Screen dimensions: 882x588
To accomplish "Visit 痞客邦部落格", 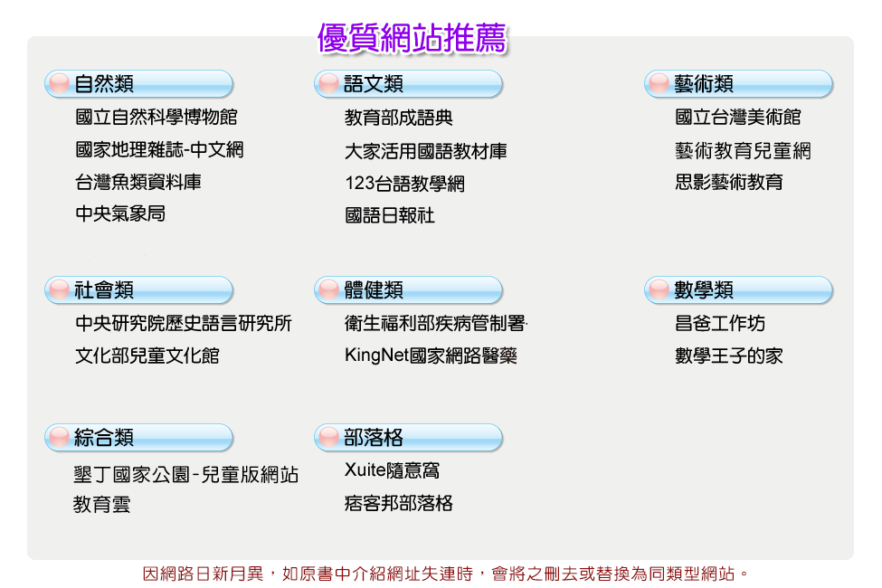I will [399, 503].
